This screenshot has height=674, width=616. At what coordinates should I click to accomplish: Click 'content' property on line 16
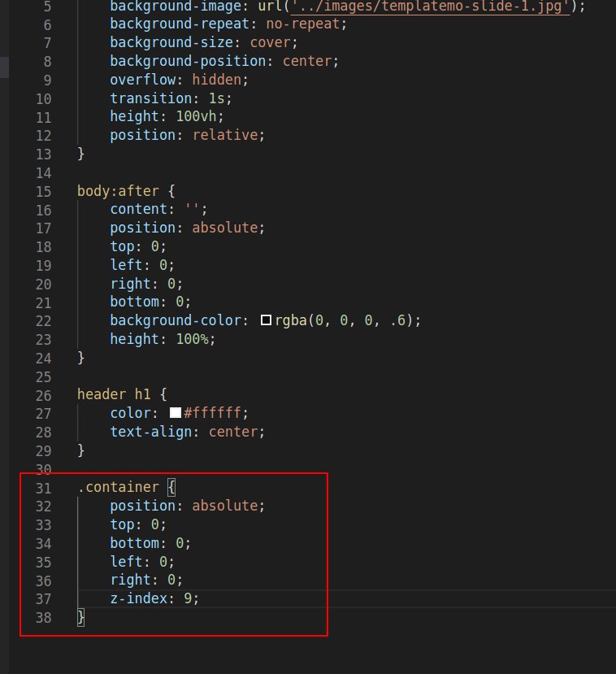tap(138, 209)
